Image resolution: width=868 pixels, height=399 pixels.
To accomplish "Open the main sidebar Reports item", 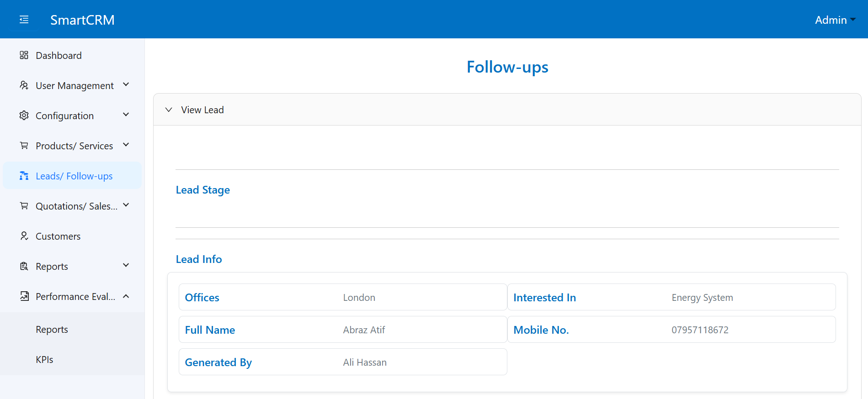I will point(72,266).
